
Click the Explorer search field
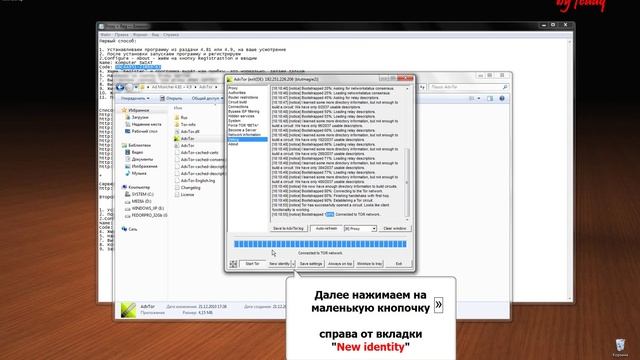click(469, 87)
